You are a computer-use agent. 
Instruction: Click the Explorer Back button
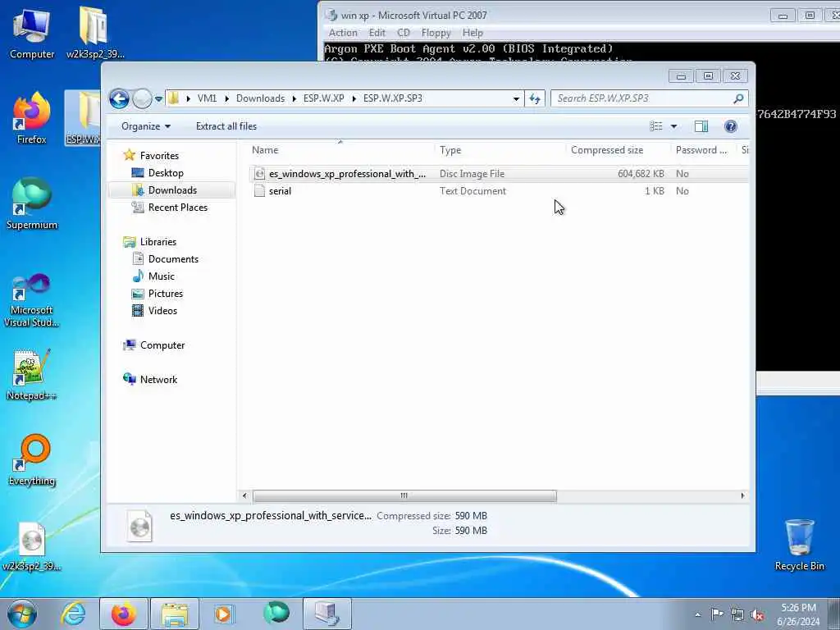pos(119,98)
